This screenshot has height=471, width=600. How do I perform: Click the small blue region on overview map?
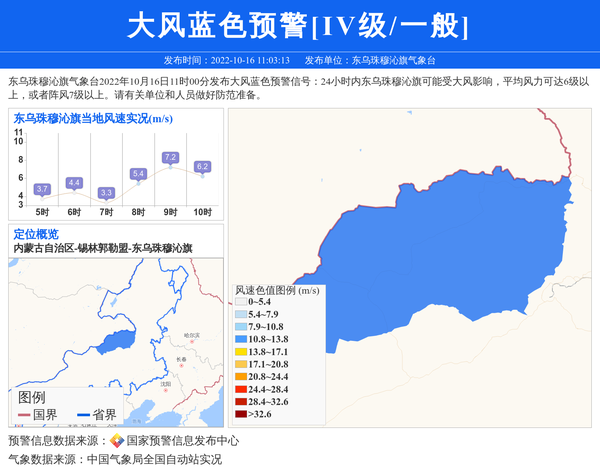[112, 341]
